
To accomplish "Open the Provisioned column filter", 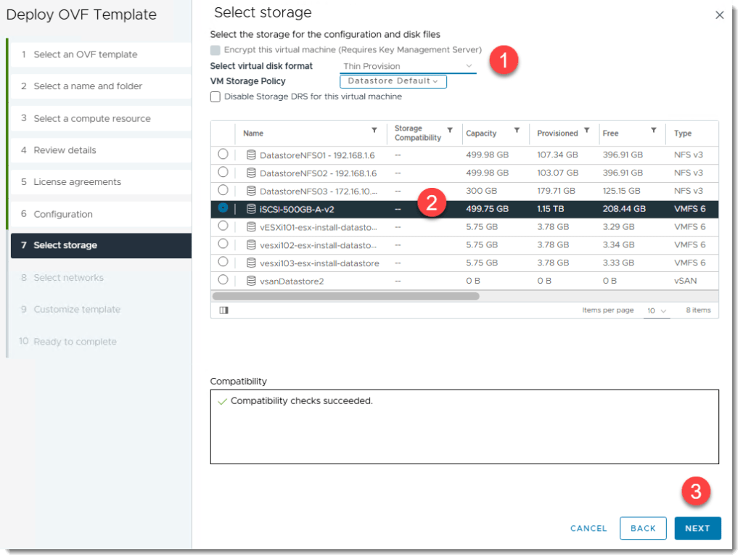I will click(586, 131).
